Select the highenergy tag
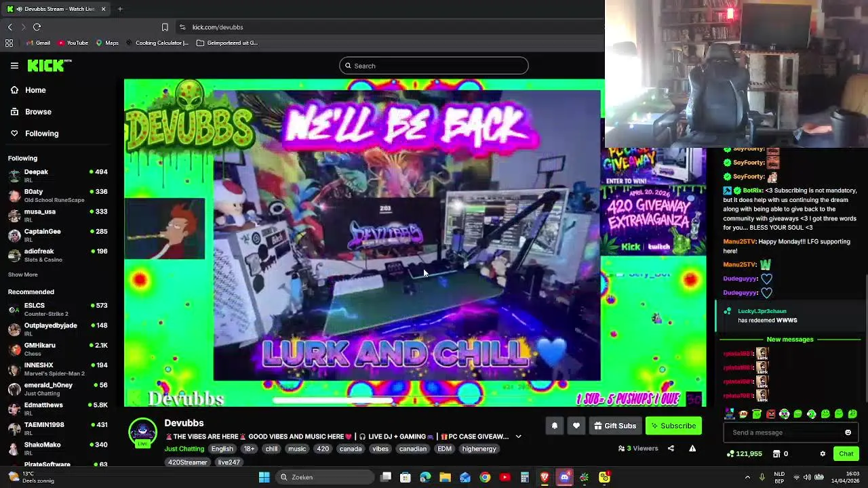 (x=479, y=449)
